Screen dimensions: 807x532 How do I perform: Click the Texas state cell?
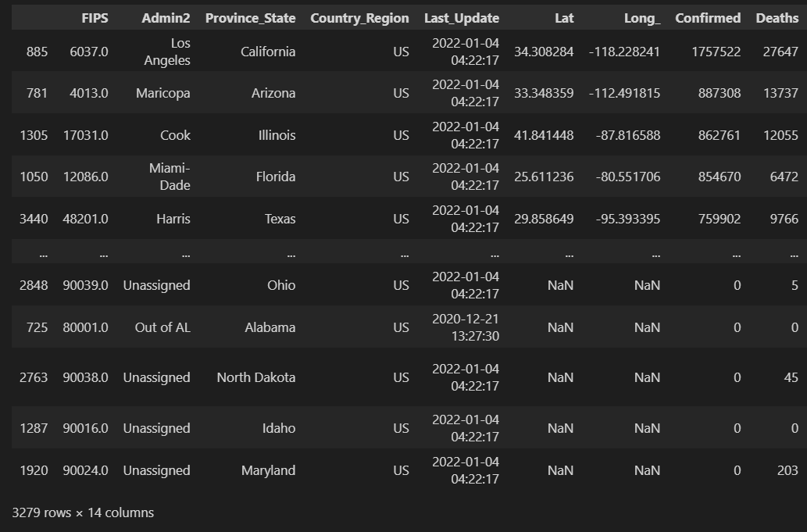(x=280, y=219)
